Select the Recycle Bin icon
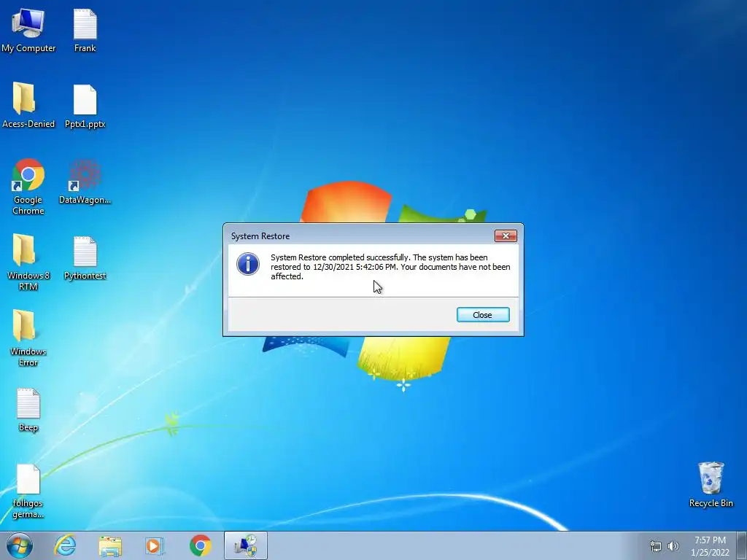Screen dimensions: 747x560 [x=711, y=485]
